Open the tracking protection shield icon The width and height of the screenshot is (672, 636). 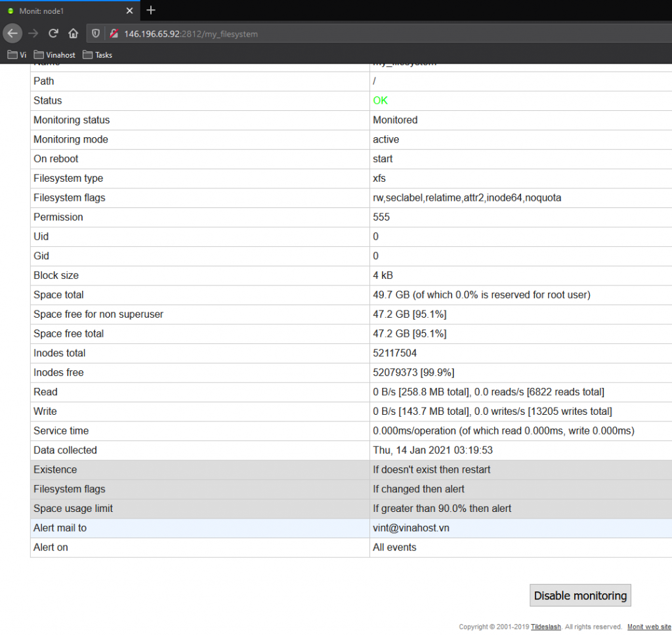96,33
